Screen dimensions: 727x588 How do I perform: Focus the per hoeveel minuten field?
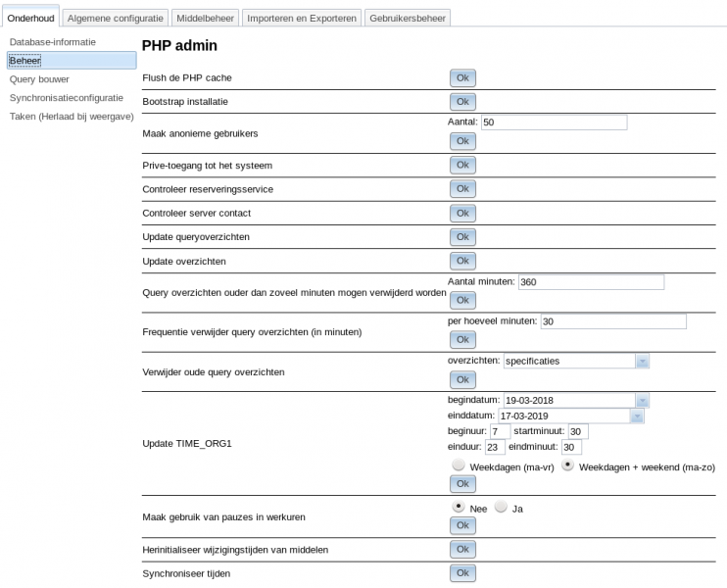pyautogui.click(x=613, y=321)
